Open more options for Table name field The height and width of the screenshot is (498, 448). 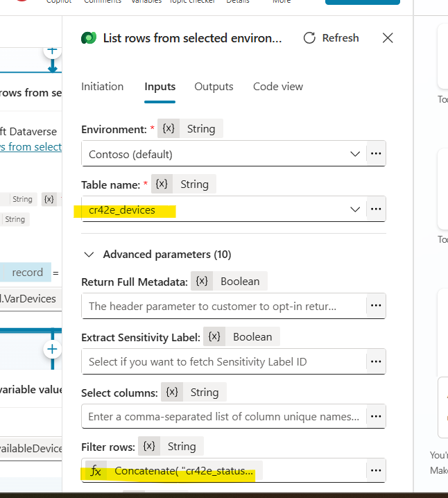376,209
